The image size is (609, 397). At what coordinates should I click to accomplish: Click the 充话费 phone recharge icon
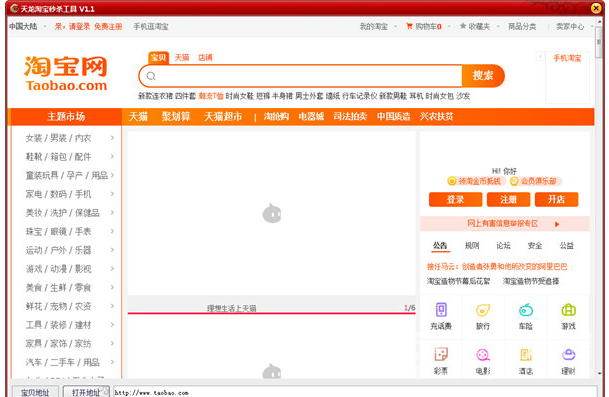point(441,310)
